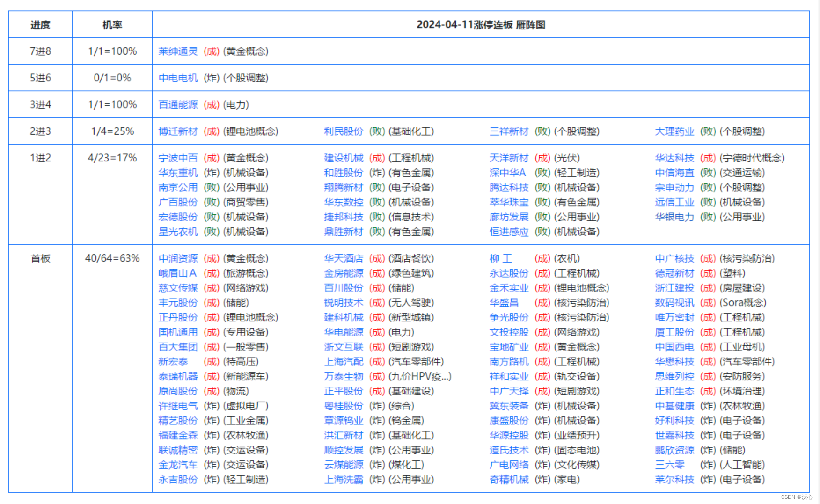Open 百通能源 stock link
820x504 pixels.
[x=178, y=105]
